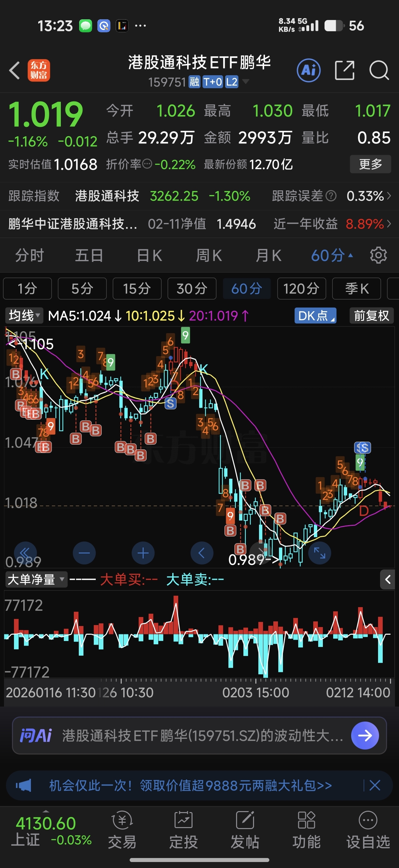Open the DK点 dropdown
The image size is (399, 868).
[x=316, y=316]
